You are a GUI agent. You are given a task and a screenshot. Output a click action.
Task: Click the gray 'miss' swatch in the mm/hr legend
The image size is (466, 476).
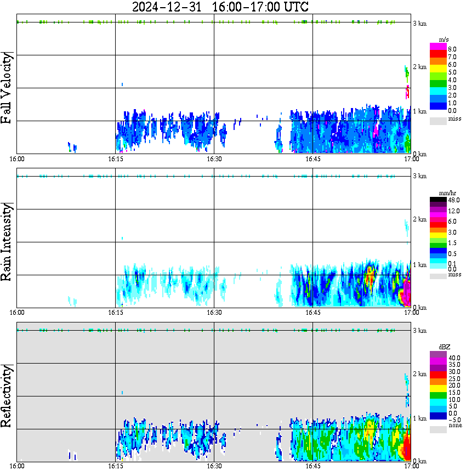(x=438, y=276)
